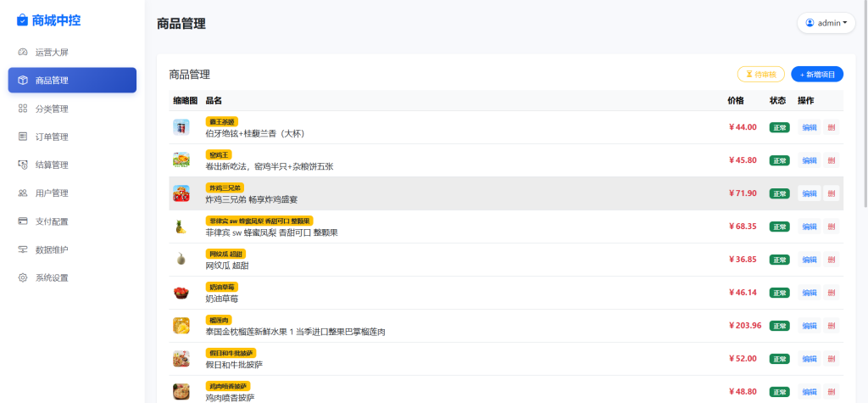Click the 榴莲肉 durian thumbnail
This screenshot has height=403, width=868.
181,326
